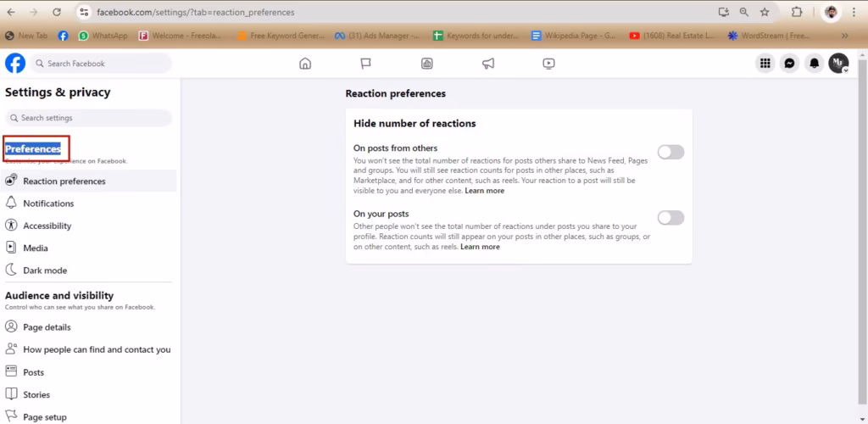Open the Home feed icon
Screen dimensions: 868x424
click(x=305, y=64)
